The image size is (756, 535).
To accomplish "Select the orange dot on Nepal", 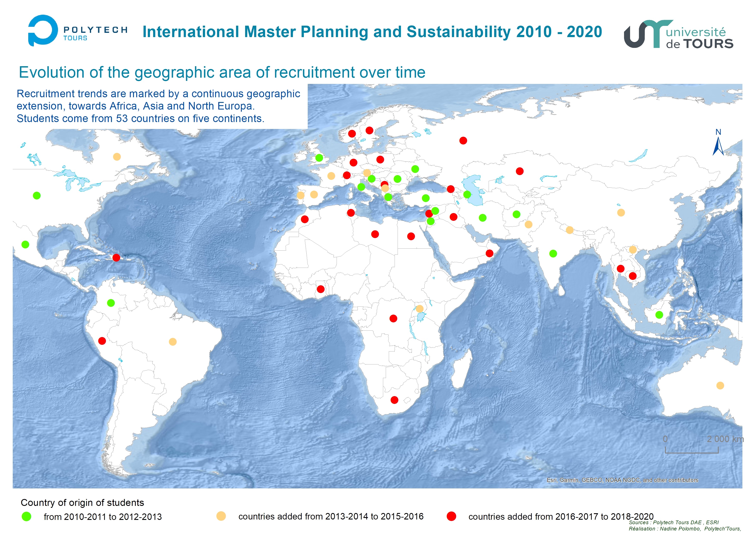I will click(x=569, y=230).
